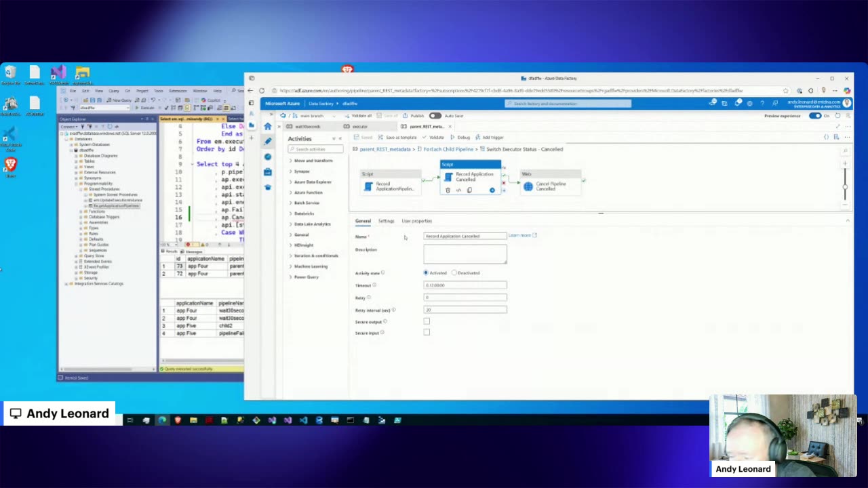This screenshot has height=488, width=868.
Task: Toggle Auto Save switch
Action: coord(435,116)
